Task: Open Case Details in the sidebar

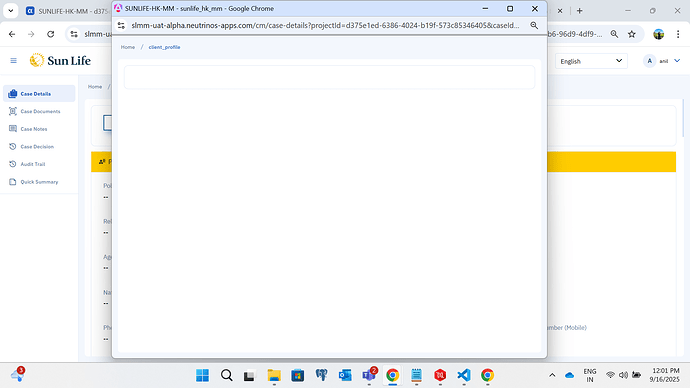Action: (x=39, y=94)
